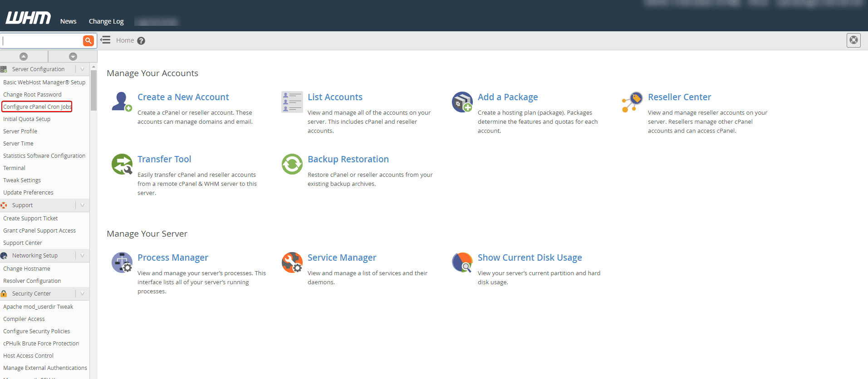The image size is (868, 379).
Task: Open Configure cPanel Cron Jobs link
Action: coord(37,107)
